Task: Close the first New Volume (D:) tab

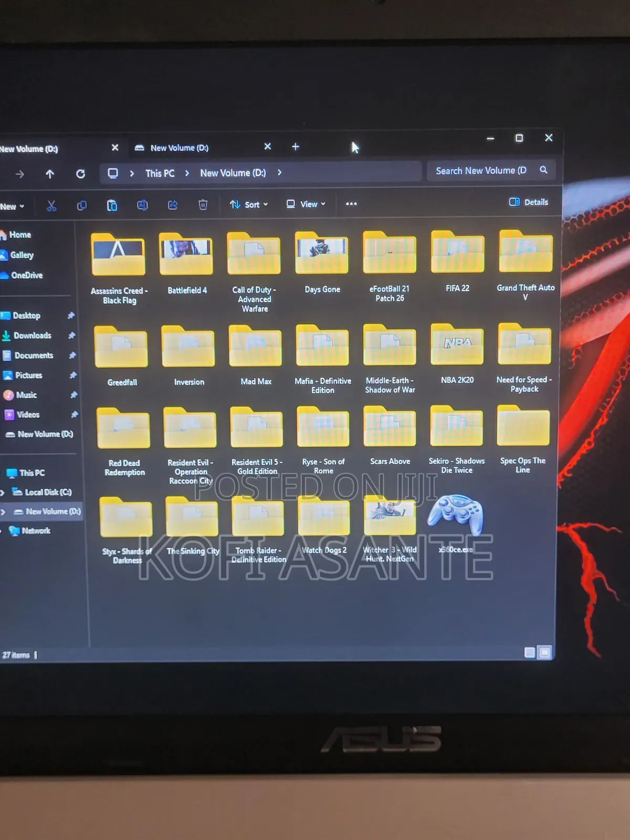Action: coord(115,148)
